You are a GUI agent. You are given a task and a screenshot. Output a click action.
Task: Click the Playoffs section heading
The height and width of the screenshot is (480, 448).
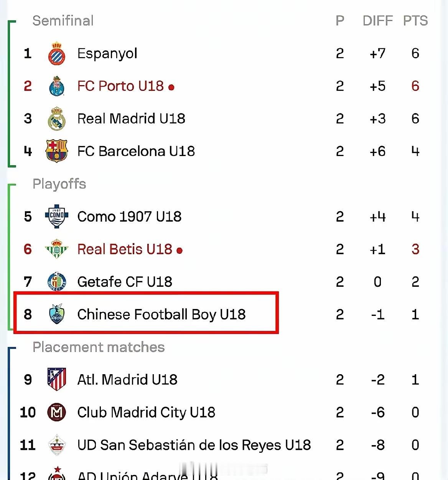(x=59, y=184)
